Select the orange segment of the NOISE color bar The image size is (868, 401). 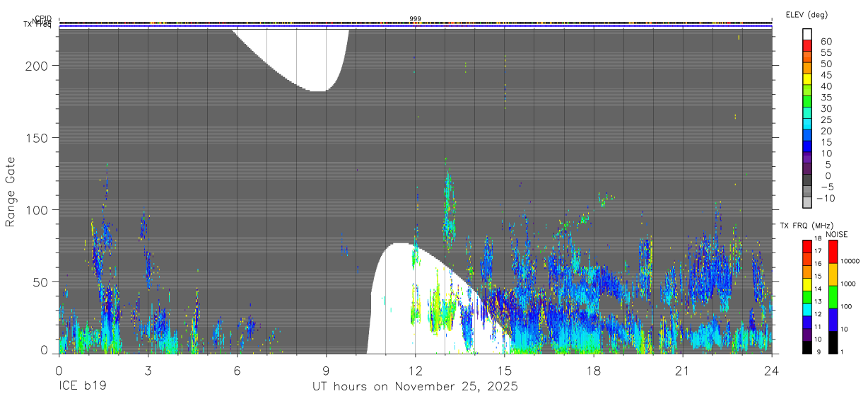click(x=832, y=274)
